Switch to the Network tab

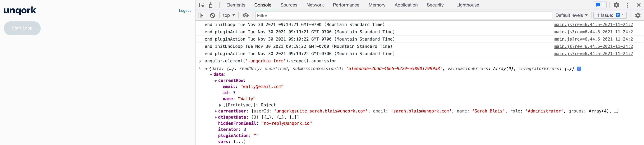315,5
